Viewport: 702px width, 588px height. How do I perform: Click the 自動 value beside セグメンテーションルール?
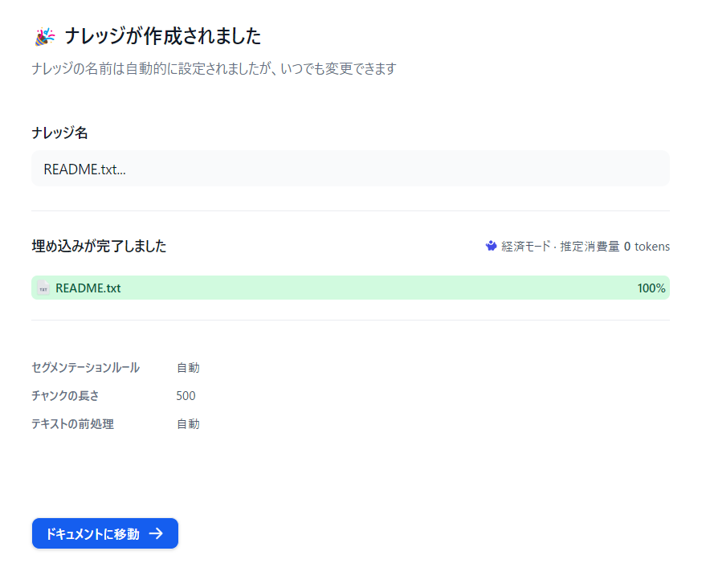pyautogui.click(x=188, y=368)
